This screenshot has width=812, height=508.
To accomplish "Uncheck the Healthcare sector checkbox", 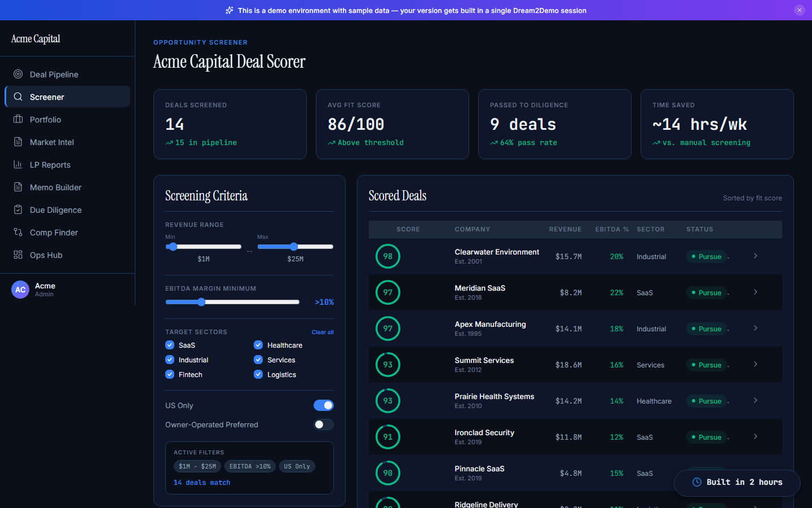I will [258, 345].
